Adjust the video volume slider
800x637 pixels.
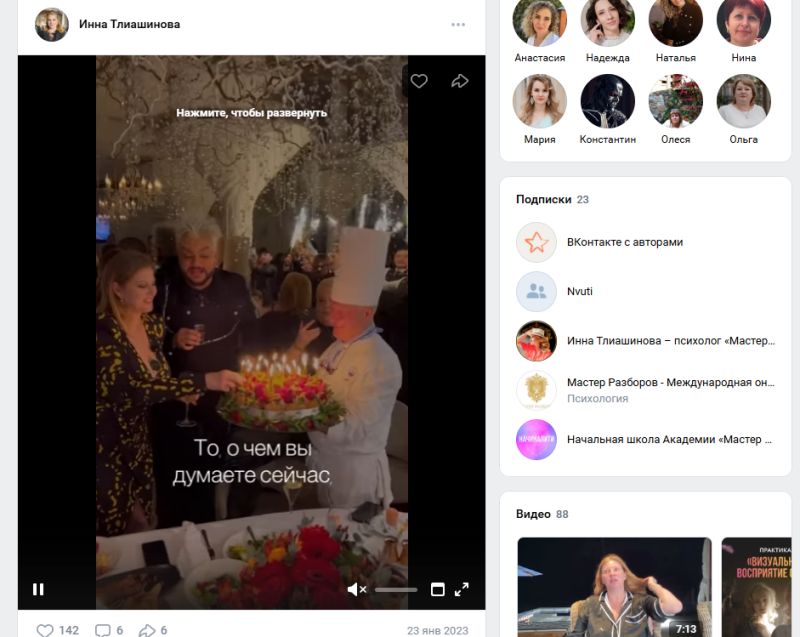tap(396, 589)
